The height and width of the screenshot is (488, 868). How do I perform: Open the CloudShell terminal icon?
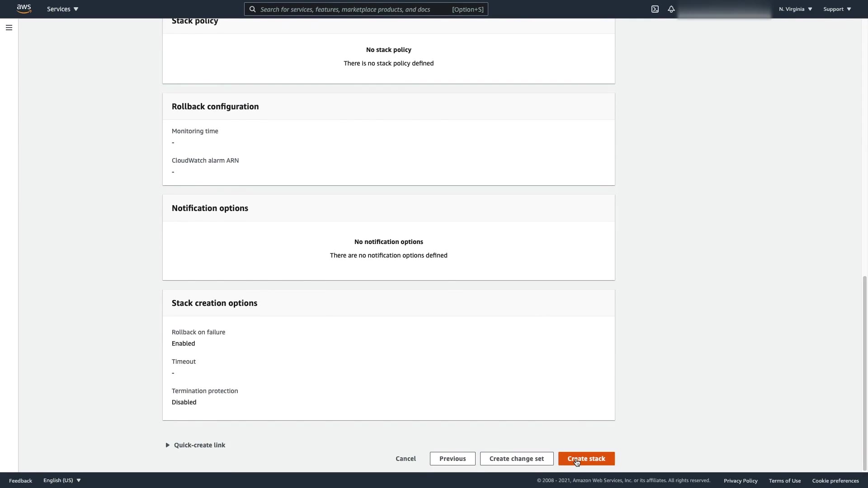pos(655,9)
